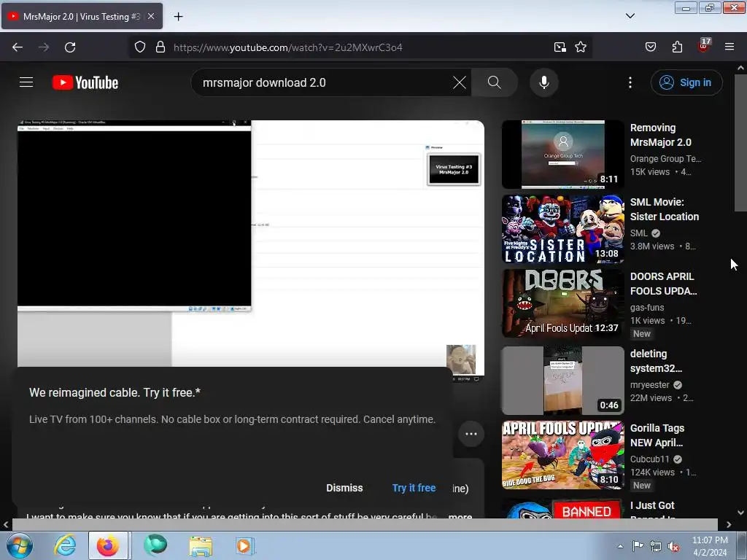Image resolution: width=747 pixels, height=560 pixels.
Task: Sign in to YouTube
Action: [686, 82]
